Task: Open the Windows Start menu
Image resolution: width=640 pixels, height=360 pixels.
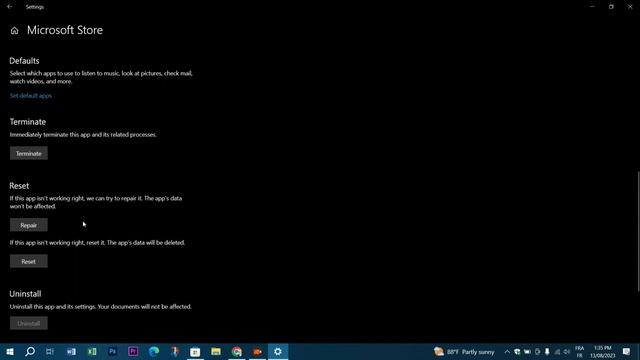Action: click(10, 351)
